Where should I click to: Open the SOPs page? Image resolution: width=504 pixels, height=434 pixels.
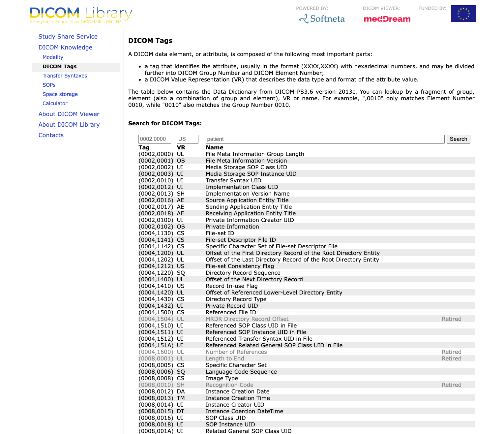(49, 85)
